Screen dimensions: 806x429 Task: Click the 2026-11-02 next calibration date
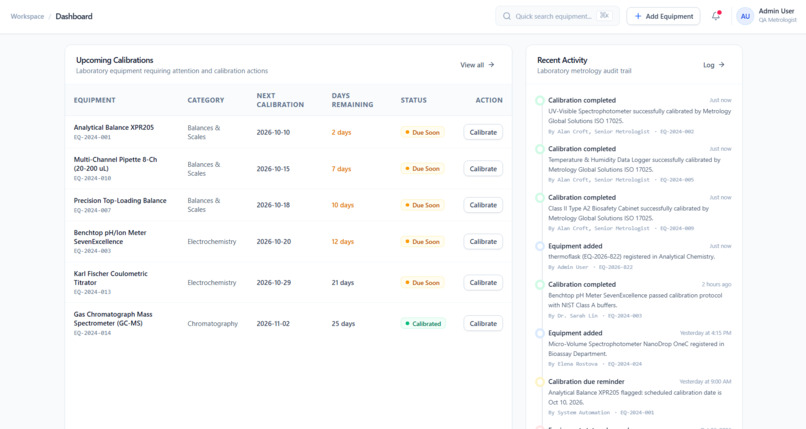(x=273, y=324)
